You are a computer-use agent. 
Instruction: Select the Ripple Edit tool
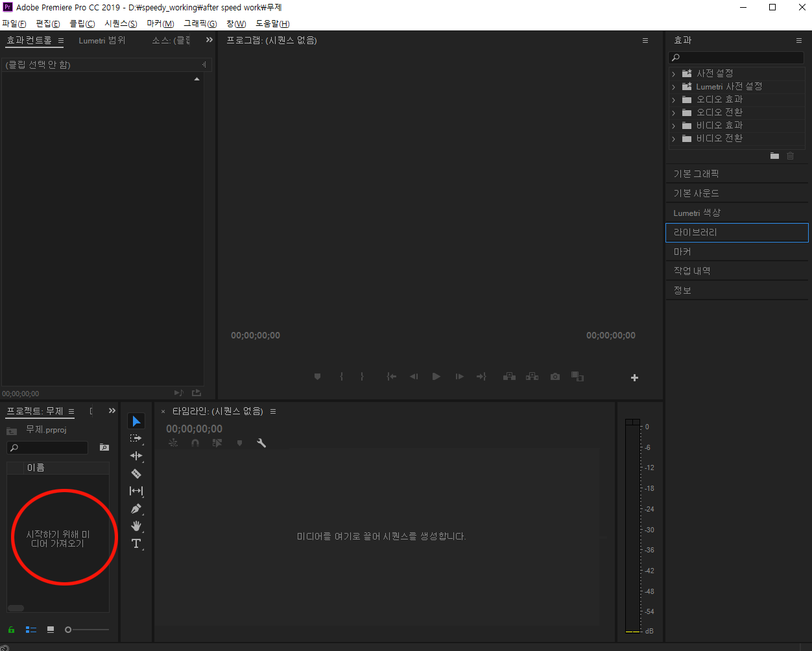[136, 456]
